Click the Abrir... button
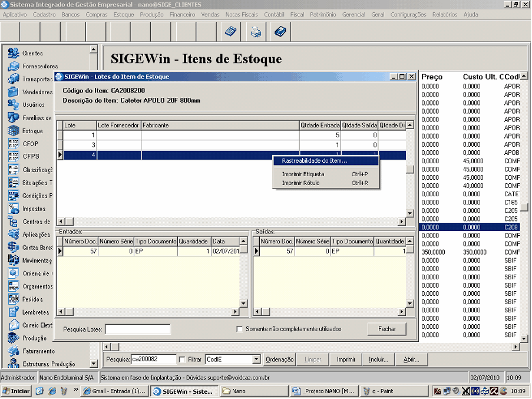This screenshot has height=399, width=532. [x=411, y=360]
